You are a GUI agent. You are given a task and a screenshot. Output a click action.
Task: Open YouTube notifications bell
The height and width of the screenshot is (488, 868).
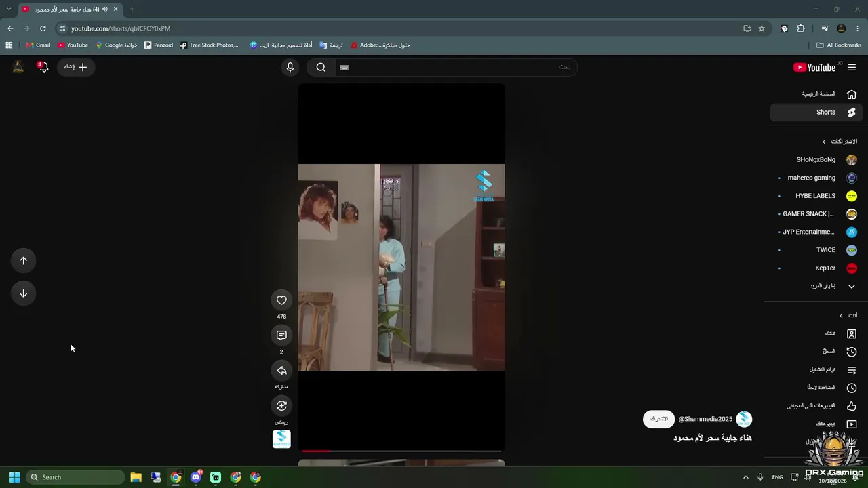pyautogui.click(x=43, y=67)
